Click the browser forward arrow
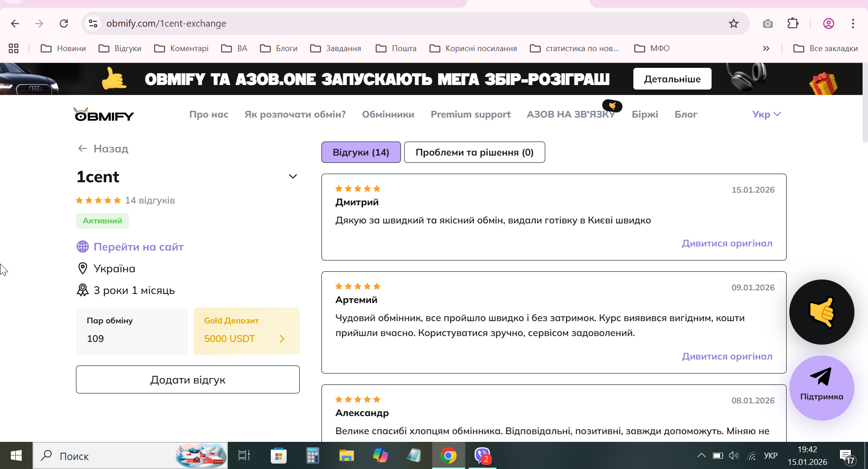This screenshot has width=868, height=469. (39, 24)
